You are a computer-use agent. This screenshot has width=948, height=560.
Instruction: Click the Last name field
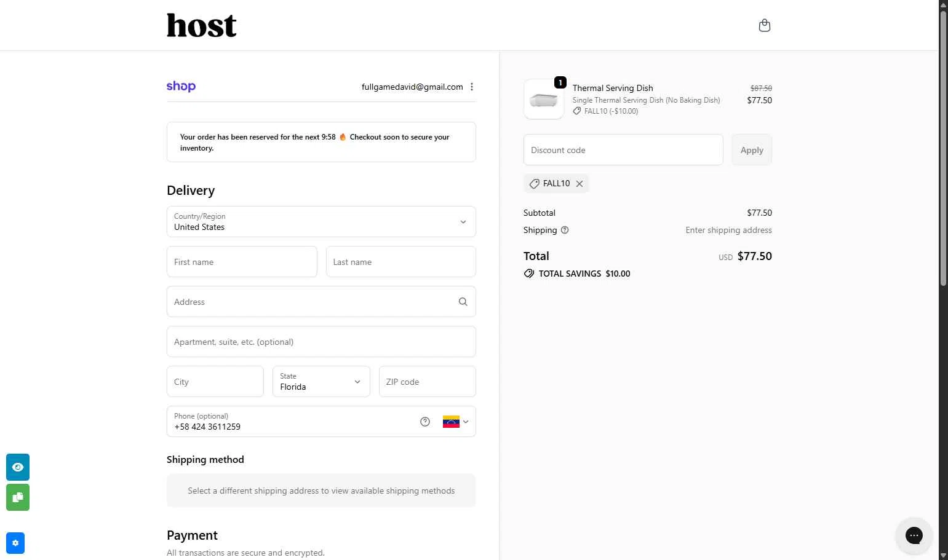click(x=401, y=262)
